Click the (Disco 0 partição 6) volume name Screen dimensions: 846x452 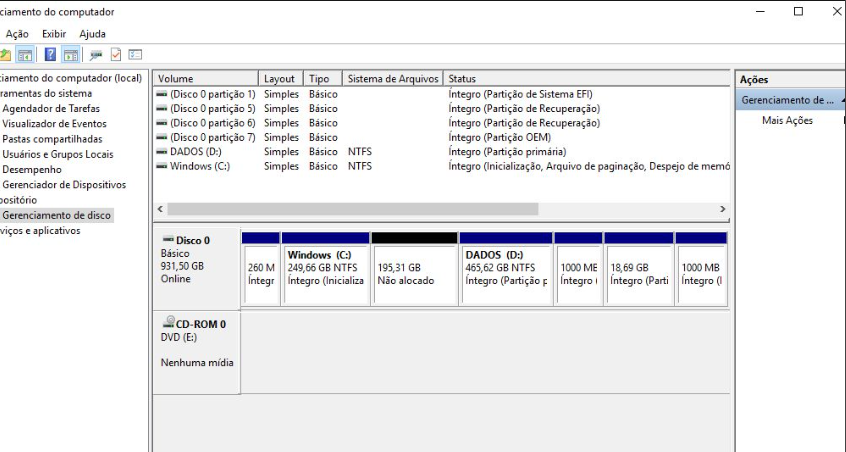point(213,123)
